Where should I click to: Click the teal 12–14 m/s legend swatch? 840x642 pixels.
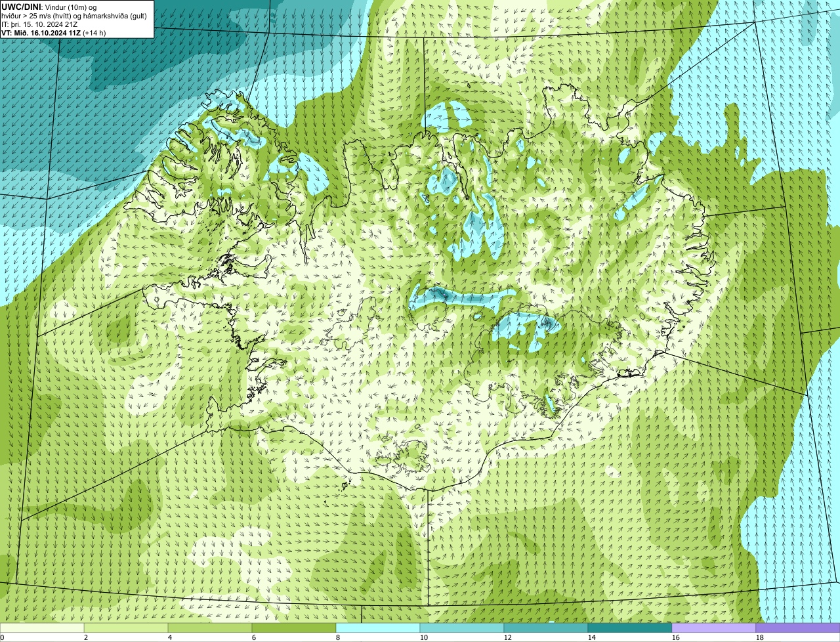pos(546,628)
